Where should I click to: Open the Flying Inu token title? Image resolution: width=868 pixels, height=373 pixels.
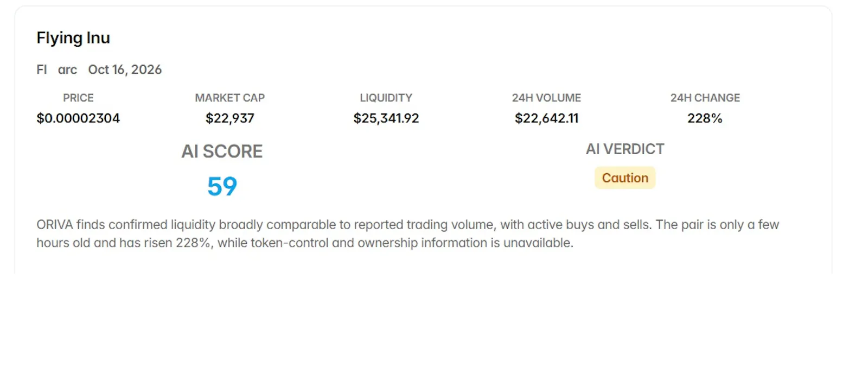point(73,38)
